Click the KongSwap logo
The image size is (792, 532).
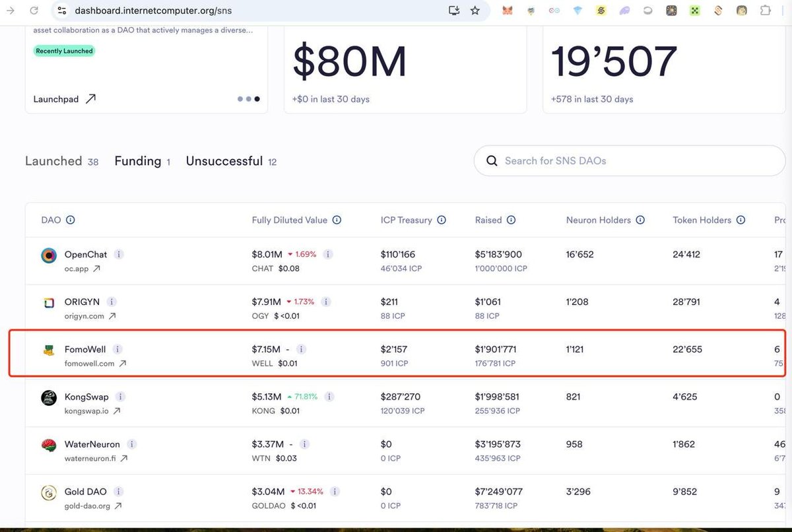tap(49, 398)
